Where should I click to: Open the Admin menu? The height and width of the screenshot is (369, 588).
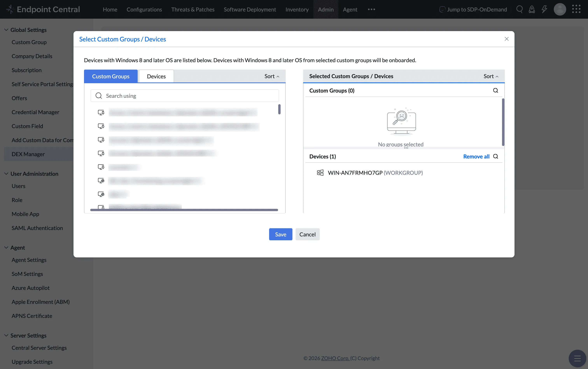(x=326, y=10)
